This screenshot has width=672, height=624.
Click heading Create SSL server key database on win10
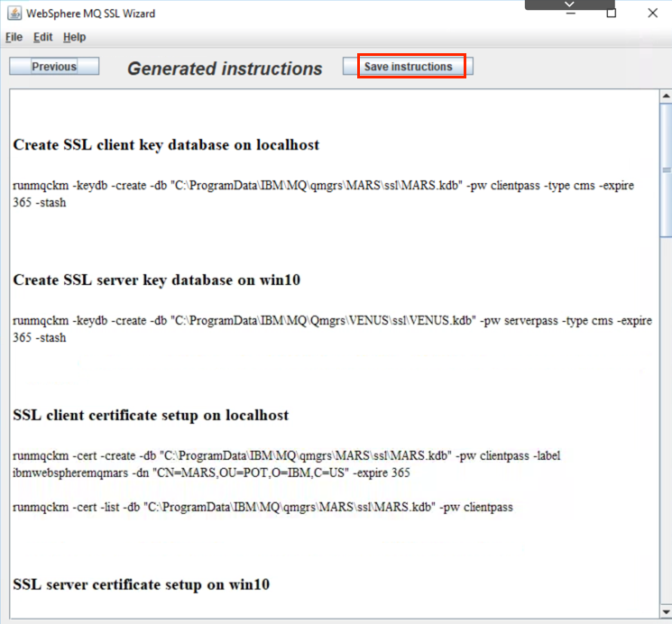click(x=156, y=280)
